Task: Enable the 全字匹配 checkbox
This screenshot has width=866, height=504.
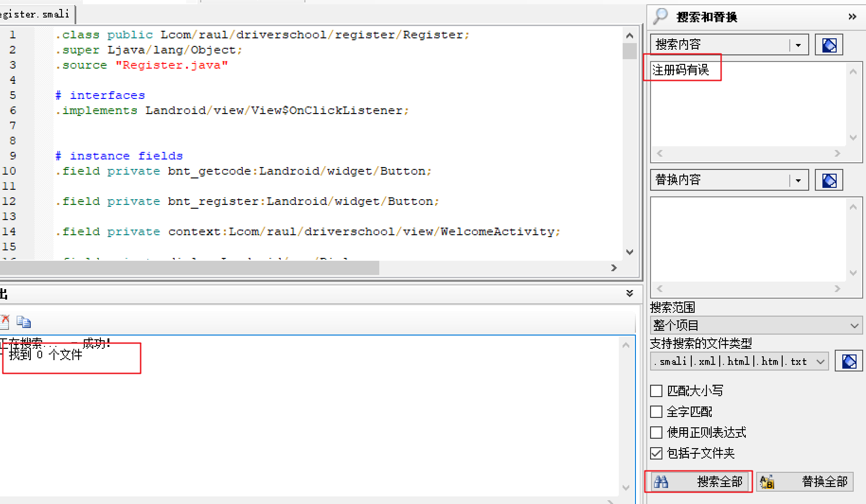Action: (656, 412)
